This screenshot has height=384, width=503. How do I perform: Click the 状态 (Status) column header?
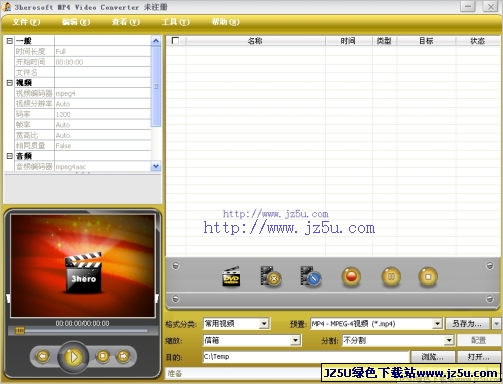tap(478, 41)
